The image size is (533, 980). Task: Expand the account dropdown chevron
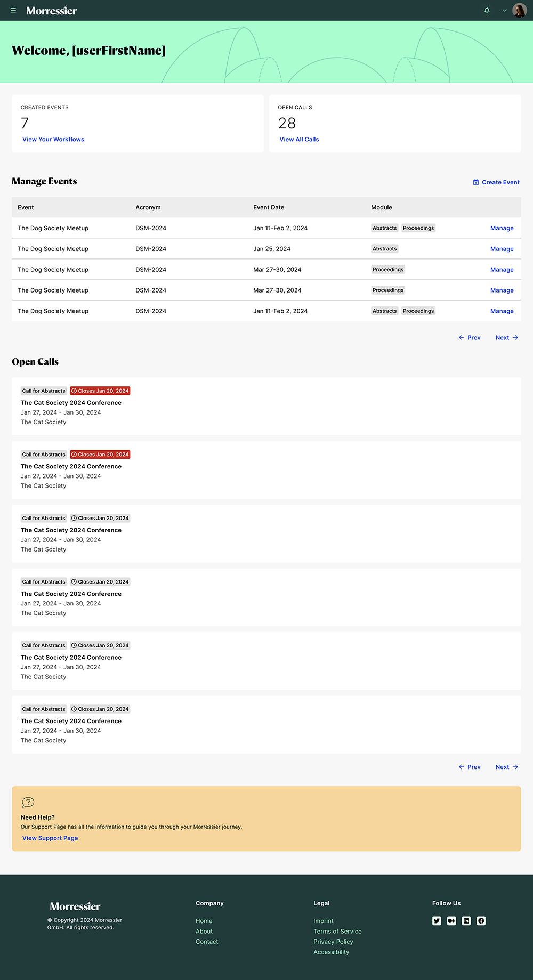504,11
